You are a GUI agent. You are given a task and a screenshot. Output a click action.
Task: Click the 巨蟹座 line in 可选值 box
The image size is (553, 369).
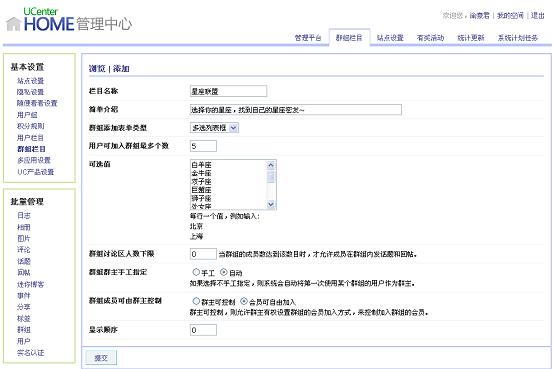point(201,190)
